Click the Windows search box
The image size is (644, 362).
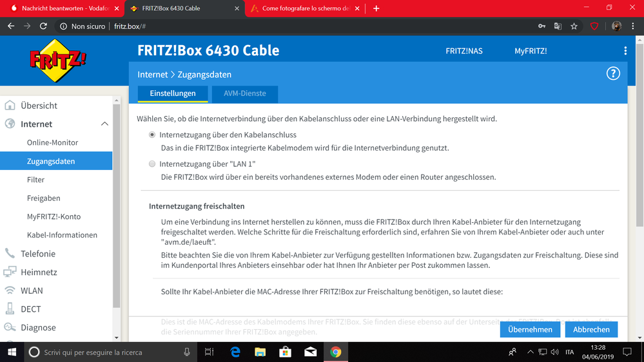point(111,352)
